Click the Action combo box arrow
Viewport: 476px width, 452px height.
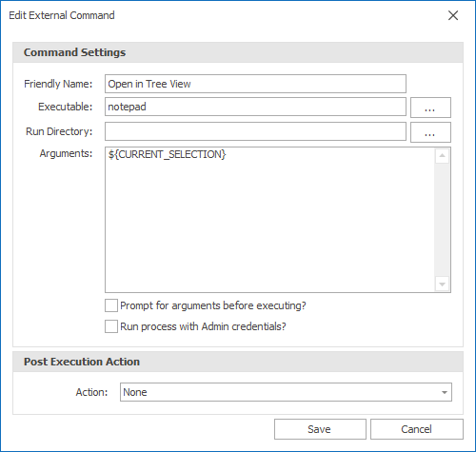[445, 392]
